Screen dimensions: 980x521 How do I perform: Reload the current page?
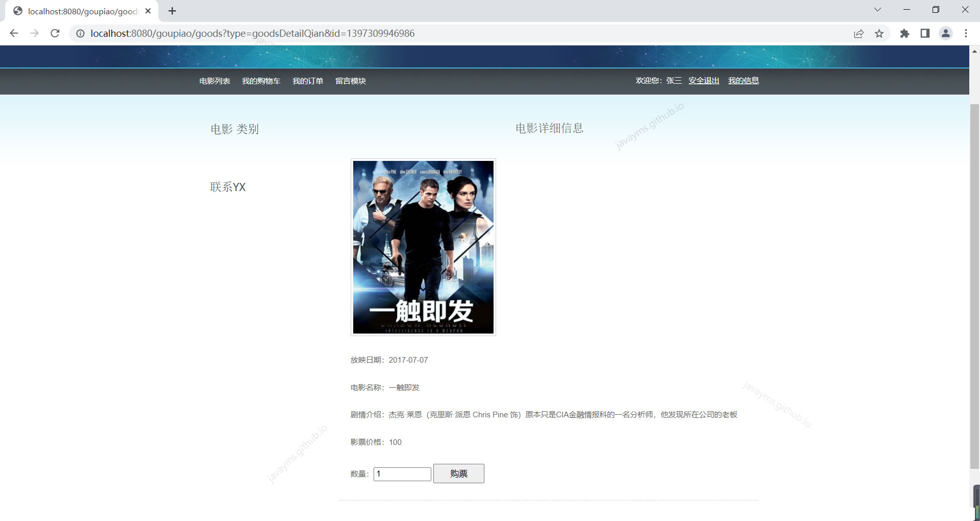coord(55,33)
